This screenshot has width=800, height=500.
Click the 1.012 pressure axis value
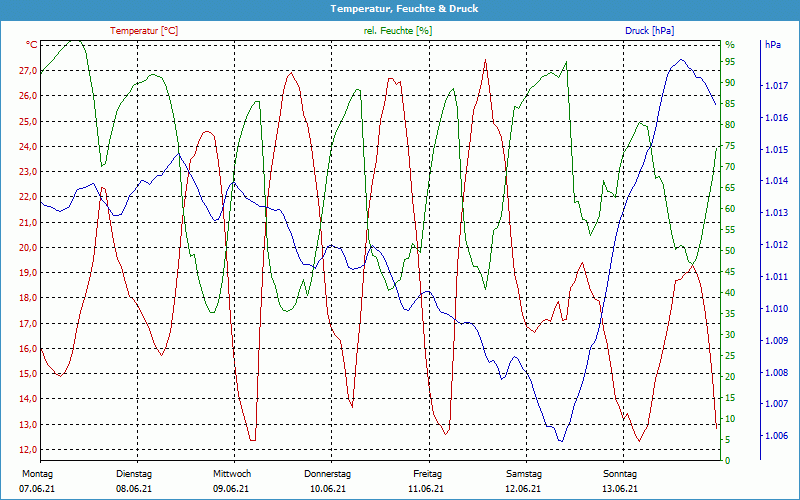(777, 245)
